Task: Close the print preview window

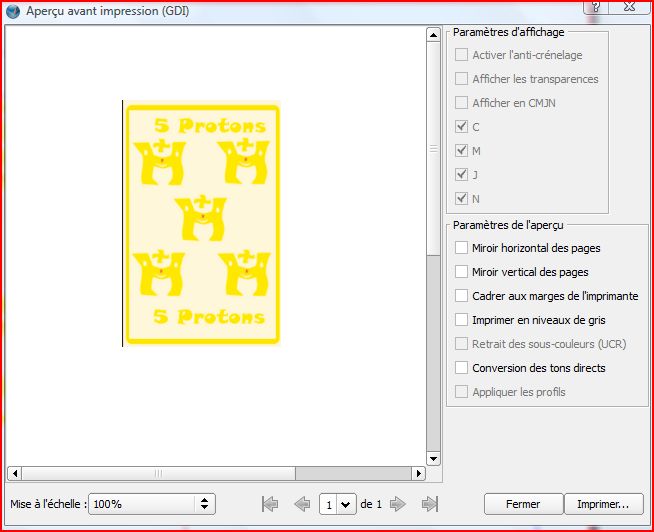Action: [x=629, y=6]
